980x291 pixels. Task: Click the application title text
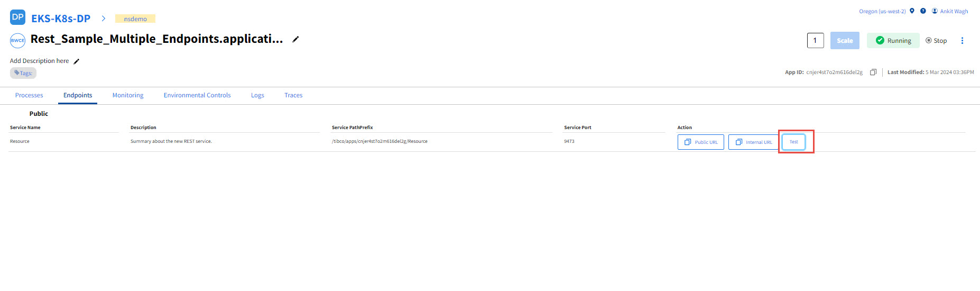(156, 39)
